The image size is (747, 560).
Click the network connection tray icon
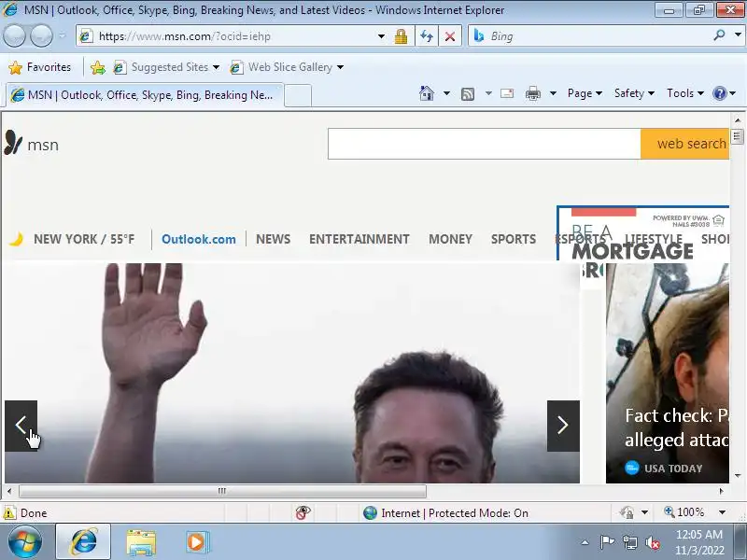(629, 542)
